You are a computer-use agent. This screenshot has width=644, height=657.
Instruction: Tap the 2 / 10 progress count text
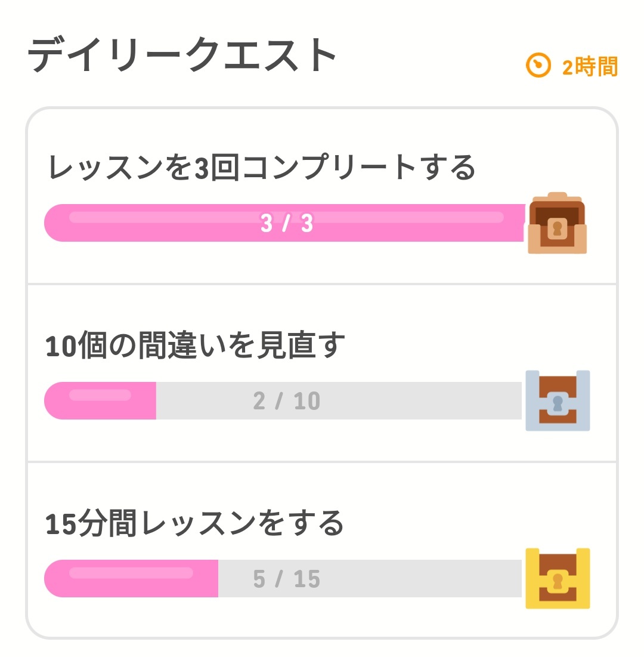click(287, 401)
